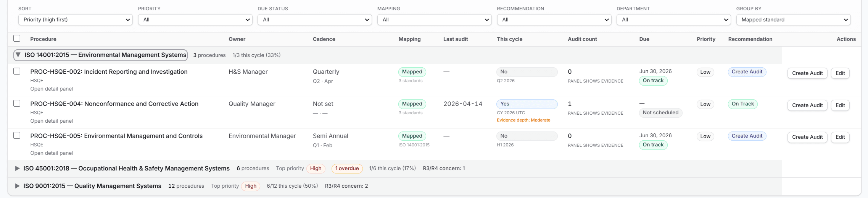The width and height of the screenshot is (868, 198).
Task: Open the Department filter dropdown
Action: point(674,19)
